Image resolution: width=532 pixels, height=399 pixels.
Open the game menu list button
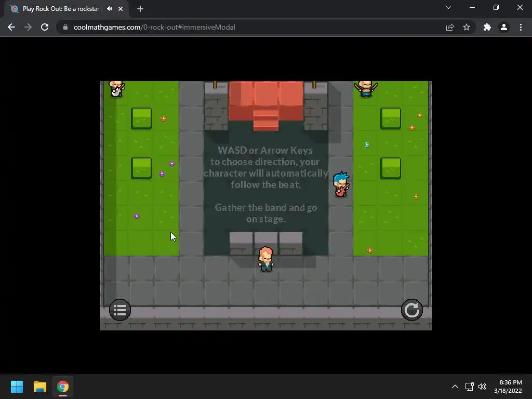click(x=120, y=310)
